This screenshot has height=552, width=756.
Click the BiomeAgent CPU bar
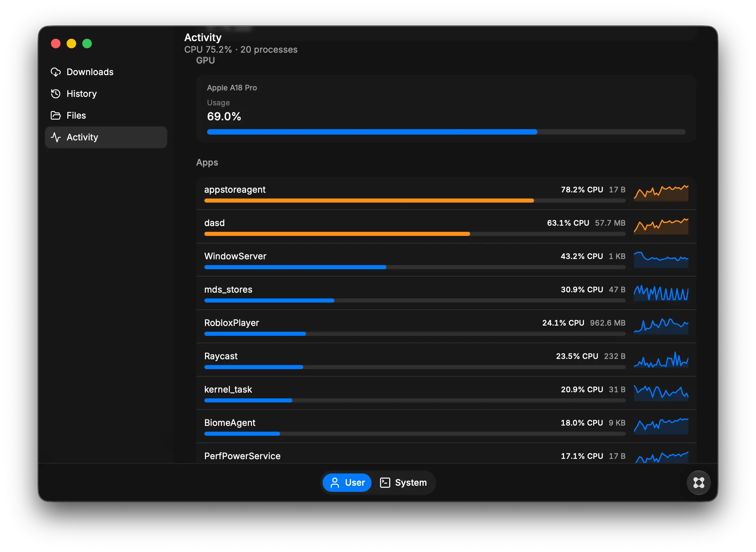coord(415,434)
